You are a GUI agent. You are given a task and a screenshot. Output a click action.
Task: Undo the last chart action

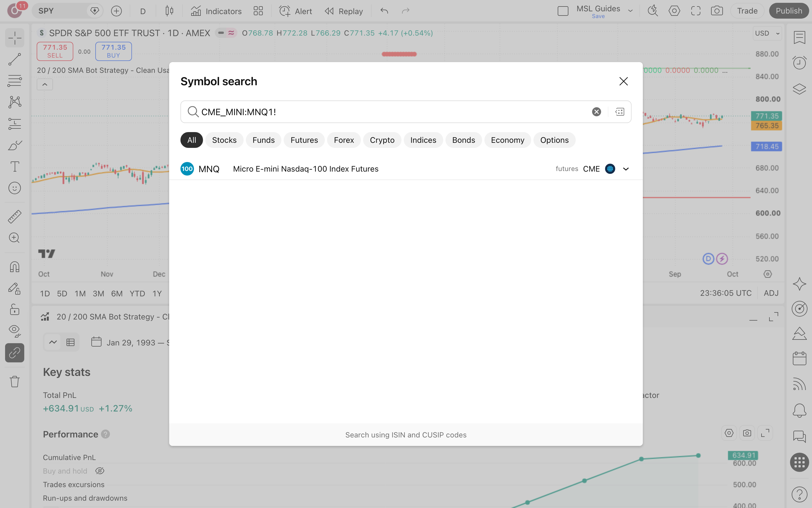[384, 11]
